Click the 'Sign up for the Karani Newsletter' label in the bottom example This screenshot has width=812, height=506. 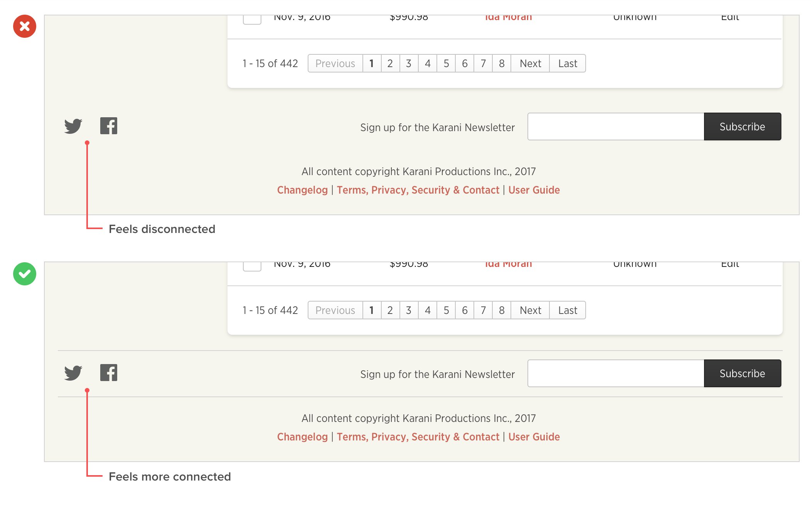[438, 374]
